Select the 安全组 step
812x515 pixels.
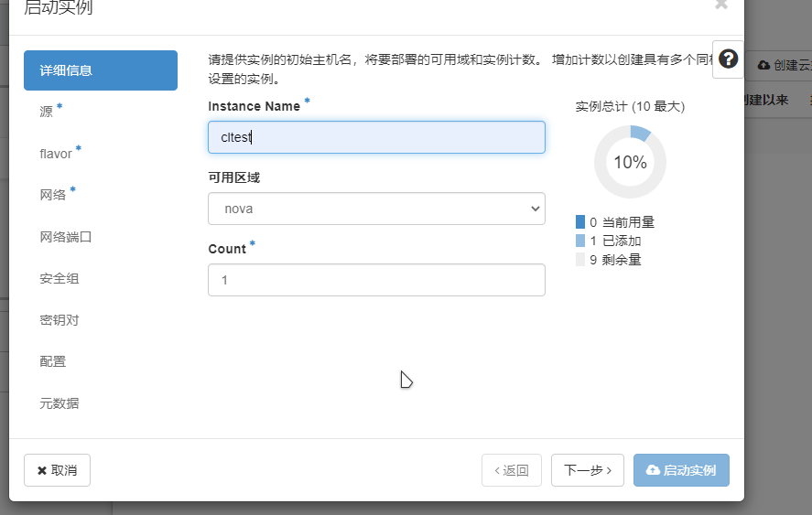(x=59, y=278)
